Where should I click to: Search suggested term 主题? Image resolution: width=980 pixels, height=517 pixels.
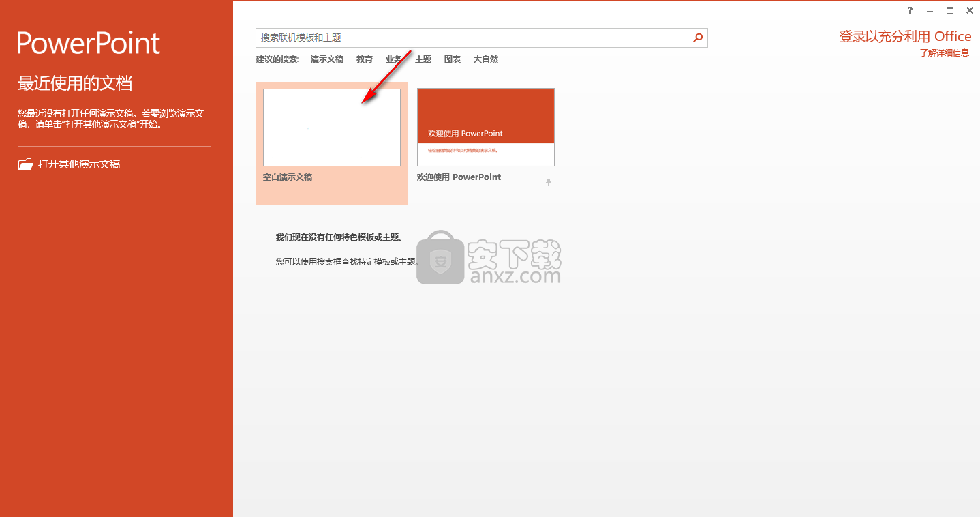(x=423, y=59)
